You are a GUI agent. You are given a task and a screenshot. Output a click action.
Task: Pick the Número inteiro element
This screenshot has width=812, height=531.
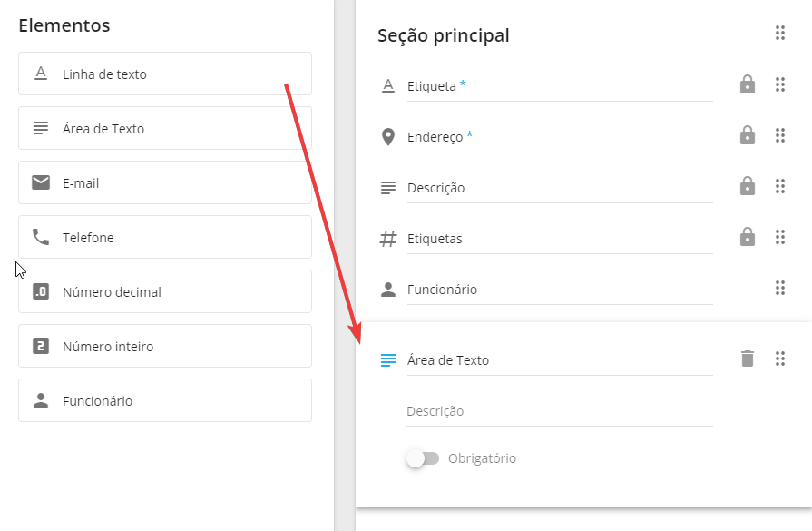[x=165, y=346]
